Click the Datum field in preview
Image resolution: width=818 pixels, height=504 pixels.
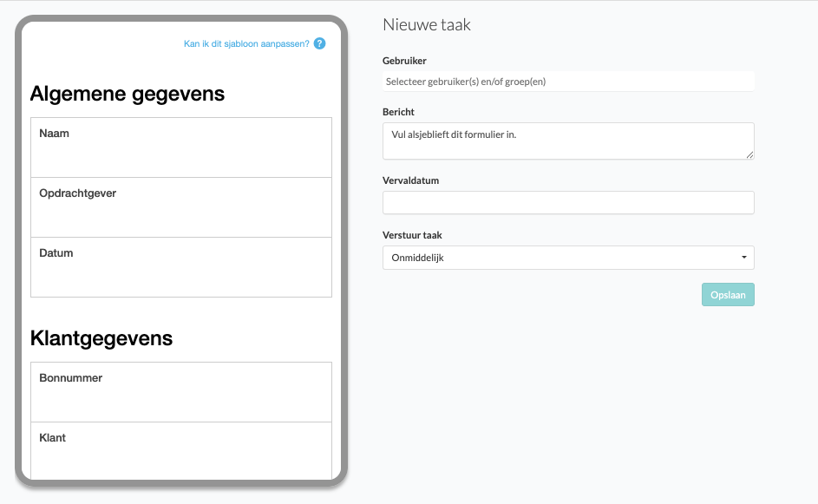click(x=181, y=267)
